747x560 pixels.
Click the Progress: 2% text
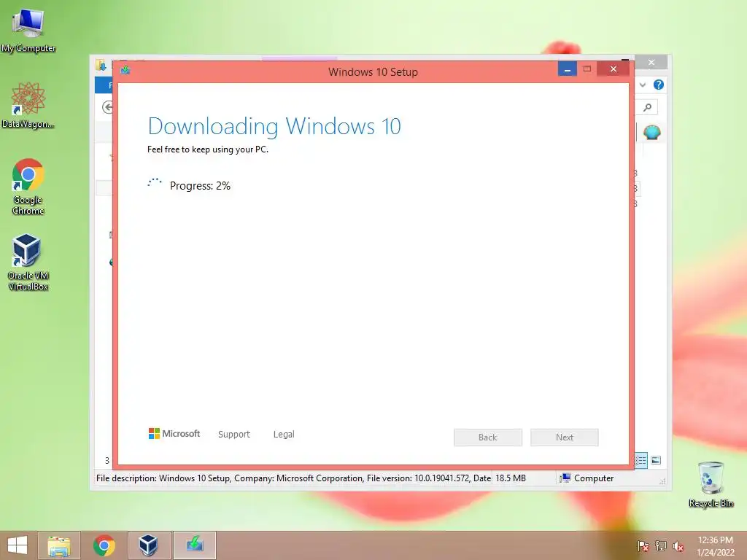pyautogui.click(x=200, y=186)
